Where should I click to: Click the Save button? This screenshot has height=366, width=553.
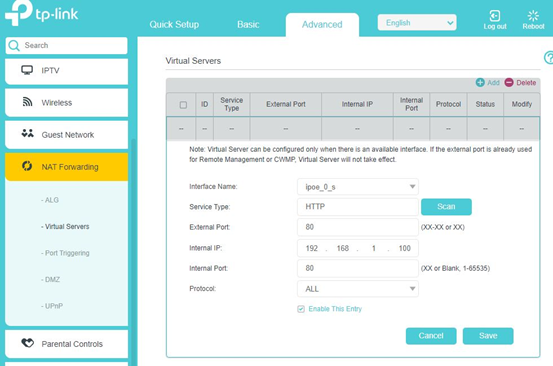tap(488, 336)
